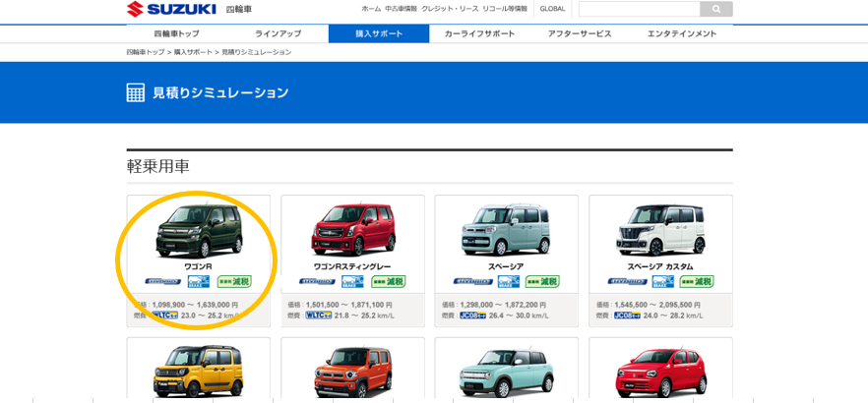Click the JC08 mode badge in スペーシア カスタム card
868x403 pixels.
[627, 316]
